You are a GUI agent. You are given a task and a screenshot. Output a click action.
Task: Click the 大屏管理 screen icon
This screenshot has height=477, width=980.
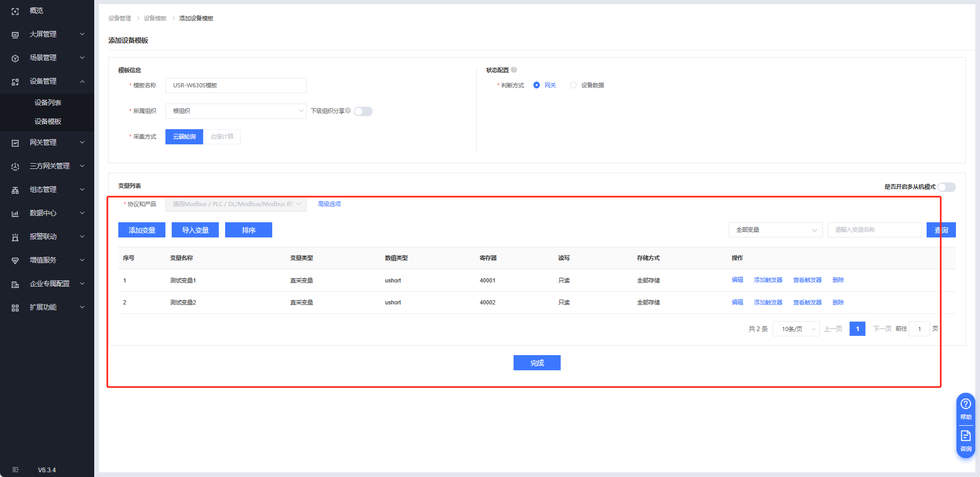click(15, 35)
